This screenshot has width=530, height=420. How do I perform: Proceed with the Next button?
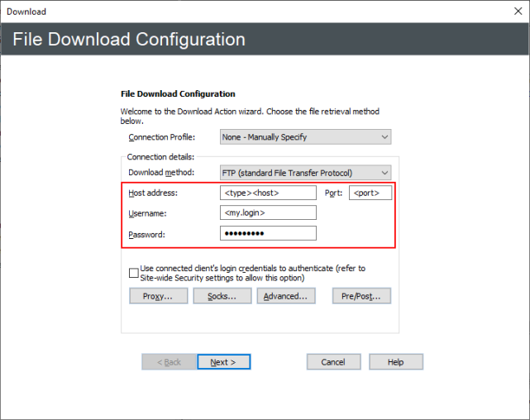click(x=223, y=362)
